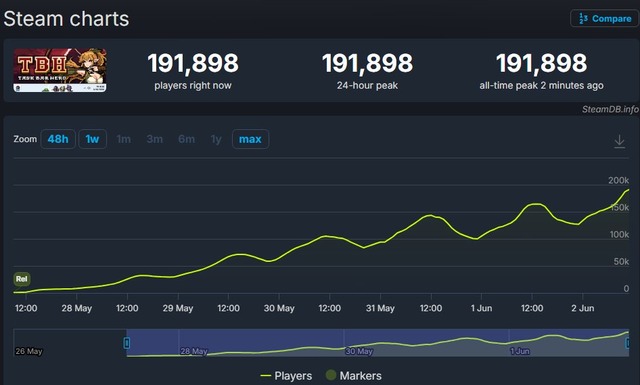Image resolution: width=640 pixels, height=385 pixels.
Task: Select the 3m zoom option
Action: 155,139
